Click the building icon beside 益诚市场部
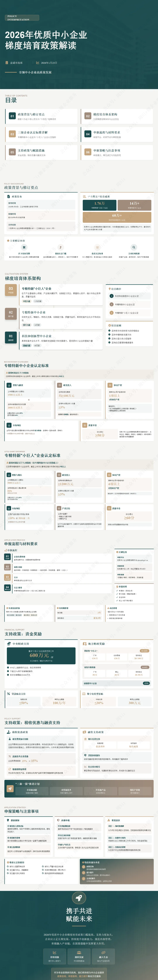 click(x=7, y=63)
